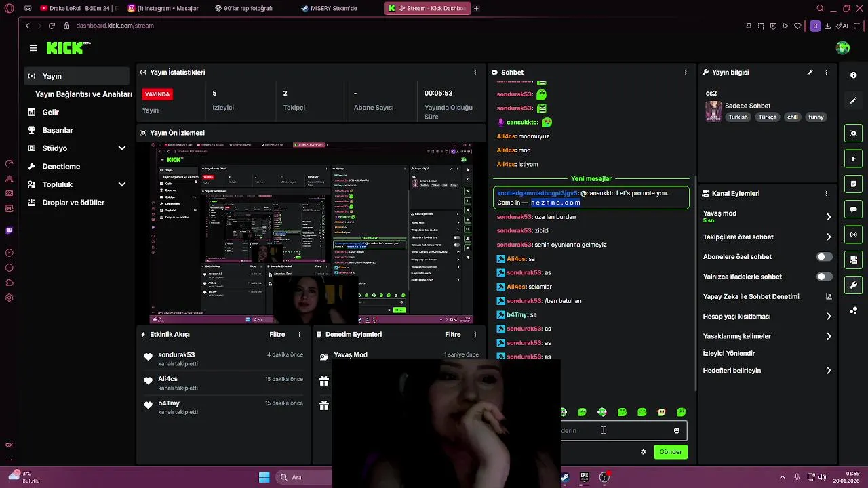Click Filtre in Etkinlik Akışı panel
The height and width of the screenshot is (488, 868).
277,334
